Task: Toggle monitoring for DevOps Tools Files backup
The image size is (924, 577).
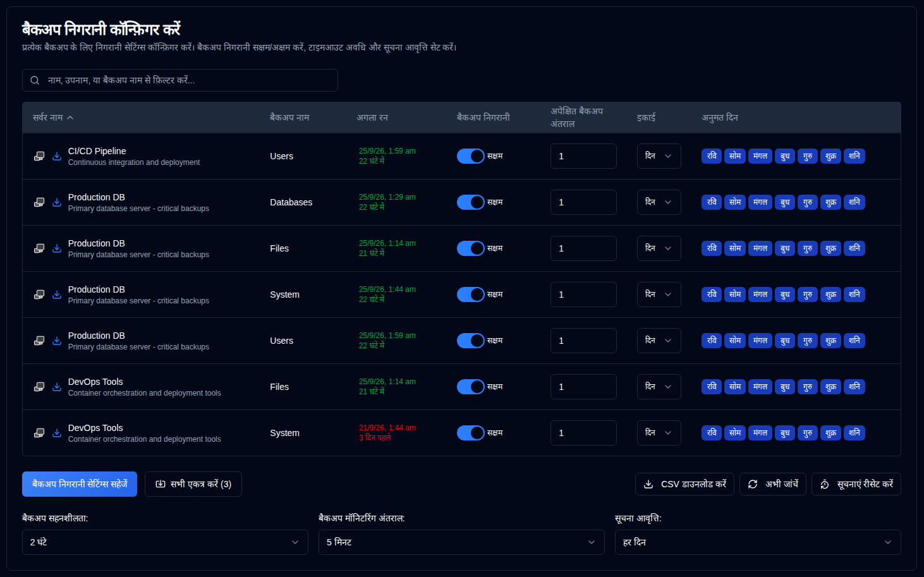Action: click(x=471, y=387)
